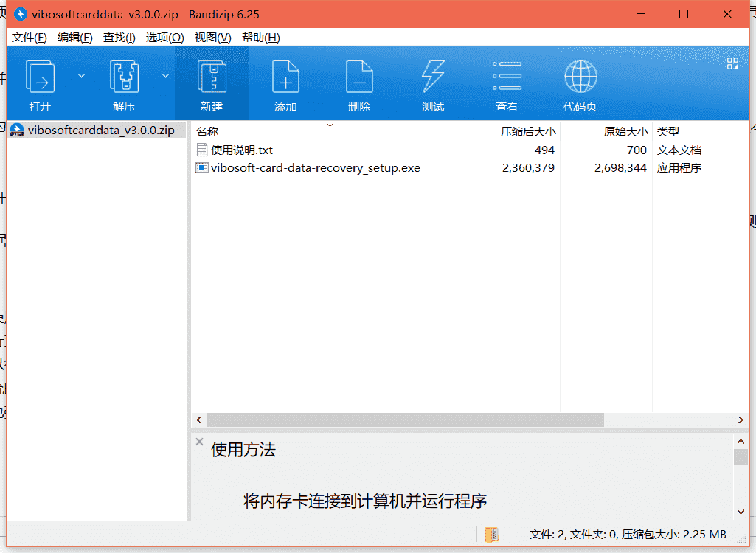Click the preview panel scroll down arrow
This screenshot has width=756, height=553.
(741, 512)
